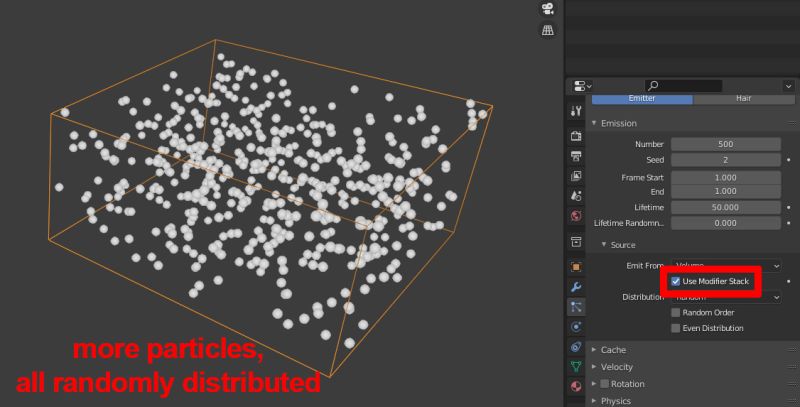Select the Hair particle type
Viewport: 800px width, 407px height.
743,98
